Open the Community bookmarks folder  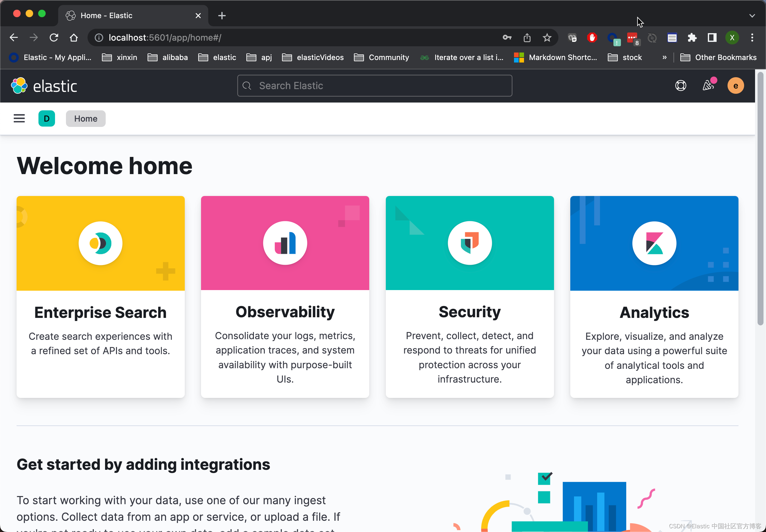pos(381,57)
